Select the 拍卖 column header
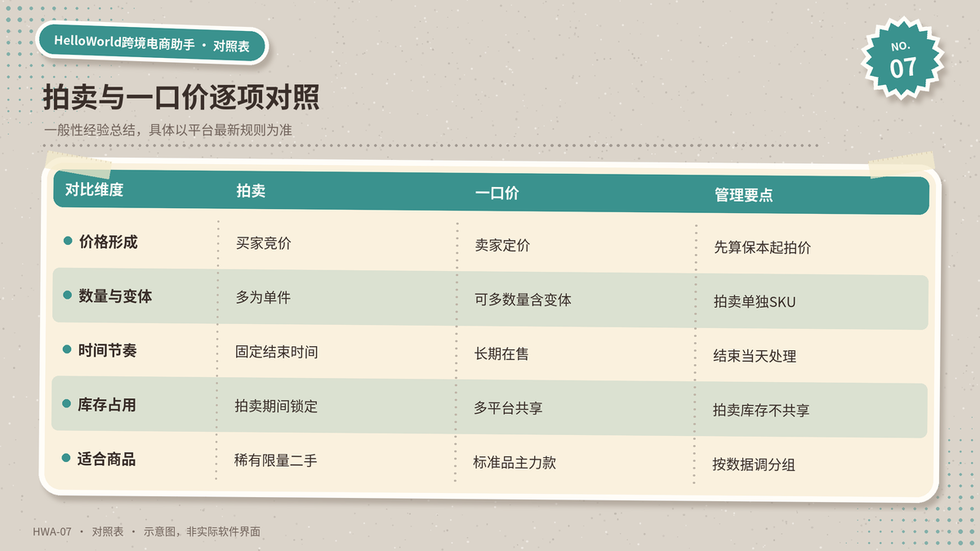The width and height of the screenshot is (980, 551). pos(251,191)
